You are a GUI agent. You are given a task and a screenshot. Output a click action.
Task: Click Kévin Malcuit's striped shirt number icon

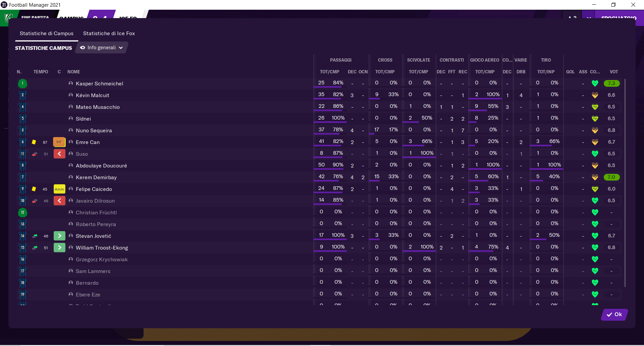click(22, 95)
